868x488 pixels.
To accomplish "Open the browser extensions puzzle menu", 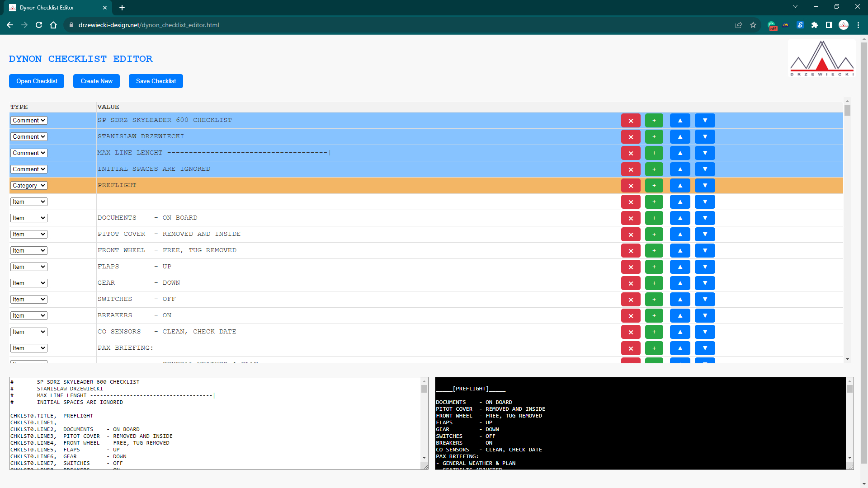I will [x=815, y=25].
